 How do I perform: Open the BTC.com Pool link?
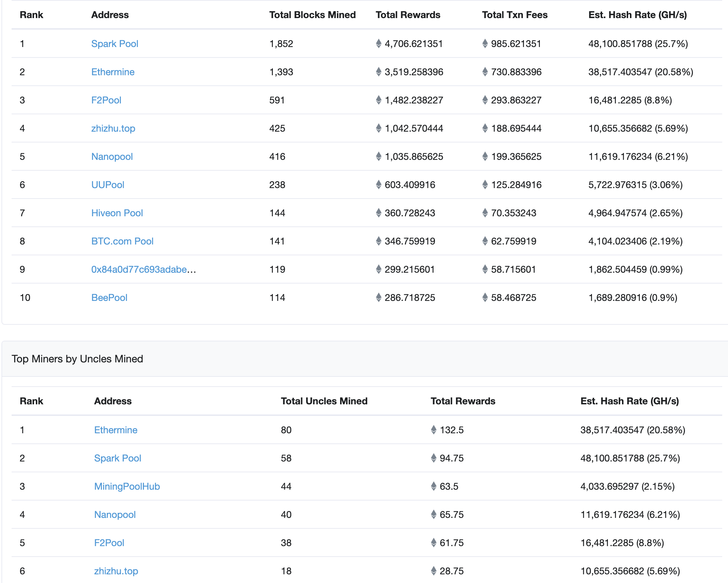[122, 241]
